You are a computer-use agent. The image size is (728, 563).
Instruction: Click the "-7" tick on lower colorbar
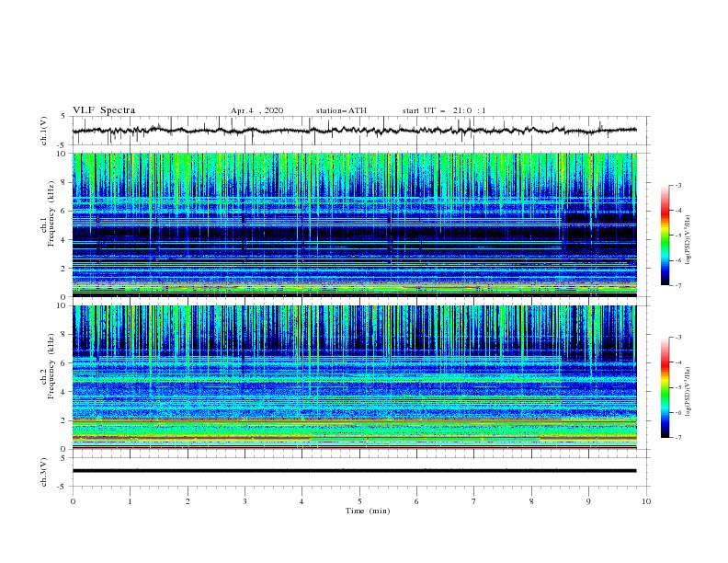click(678, 437)
